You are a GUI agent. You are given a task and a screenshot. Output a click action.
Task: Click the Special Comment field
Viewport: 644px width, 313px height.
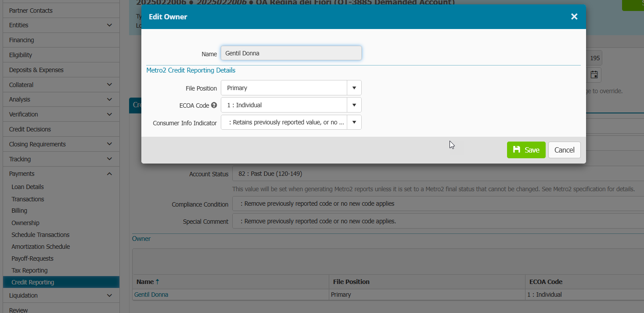438,221
